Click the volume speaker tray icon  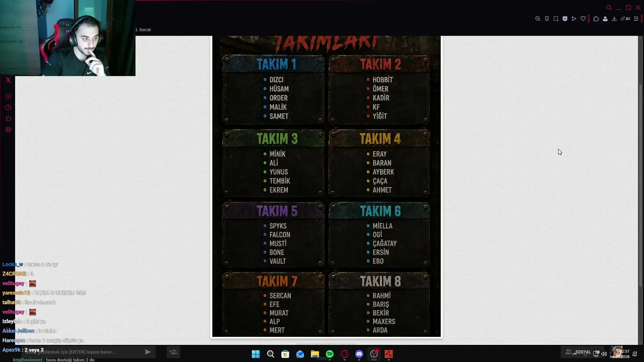pos(604,353)
